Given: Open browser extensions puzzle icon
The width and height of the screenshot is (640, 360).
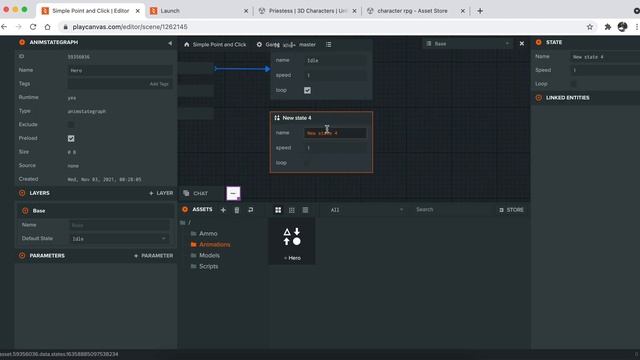Looking at the screenshot, I should tap(608, 27).
